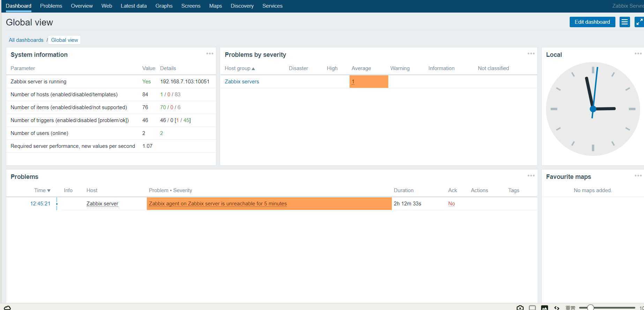644x310 pixels.
Task: Click the Global view breadcrumb link
Action: click(x=65, y=40)
